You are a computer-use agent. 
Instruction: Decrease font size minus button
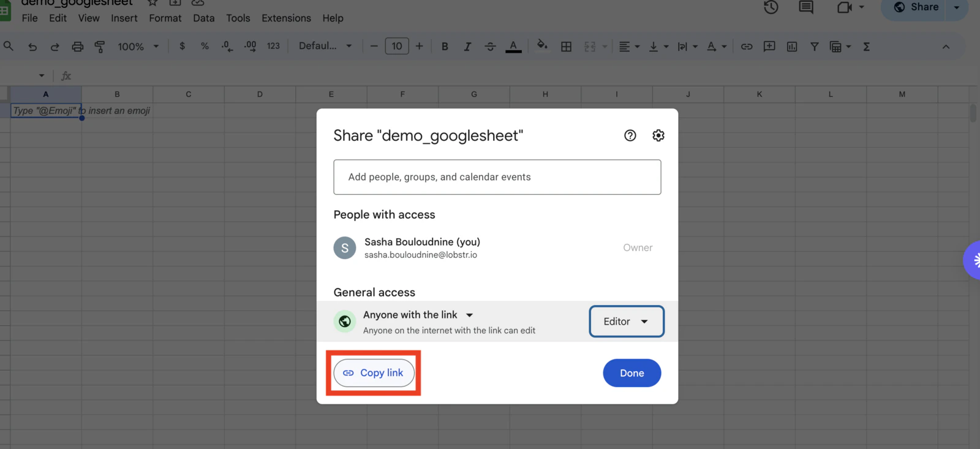(374, 47)
